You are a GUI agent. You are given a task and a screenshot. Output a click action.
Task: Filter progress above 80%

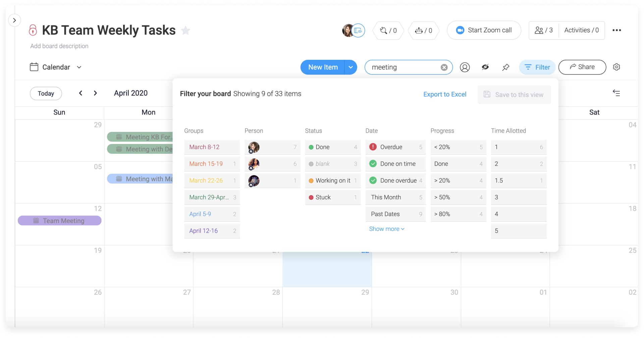coord(458,214)
